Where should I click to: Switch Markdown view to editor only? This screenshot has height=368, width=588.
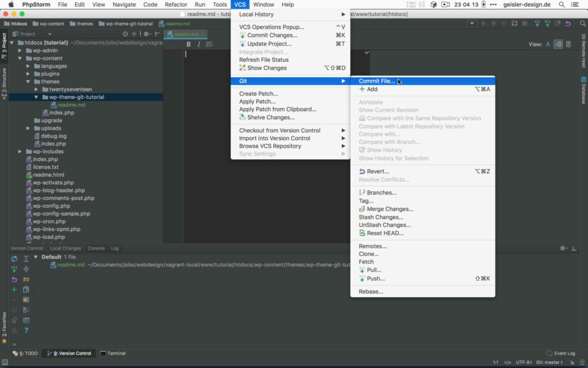tap(548, 44)
